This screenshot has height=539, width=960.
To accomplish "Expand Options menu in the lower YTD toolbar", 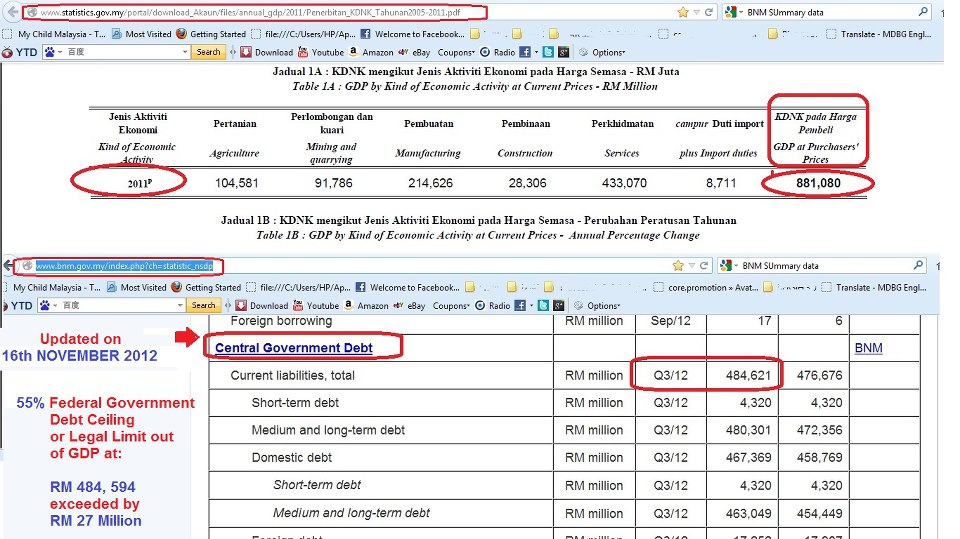I will (598, 306).
